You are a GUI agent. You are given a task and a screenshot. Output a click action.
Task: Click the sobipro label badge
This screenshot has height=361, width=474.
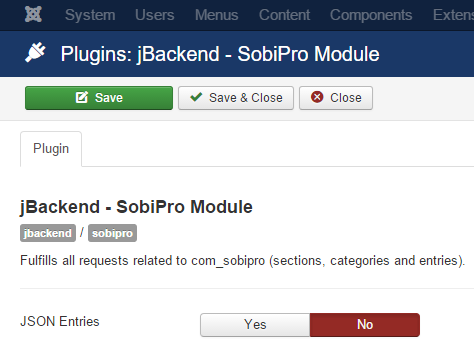click(112, 233)
